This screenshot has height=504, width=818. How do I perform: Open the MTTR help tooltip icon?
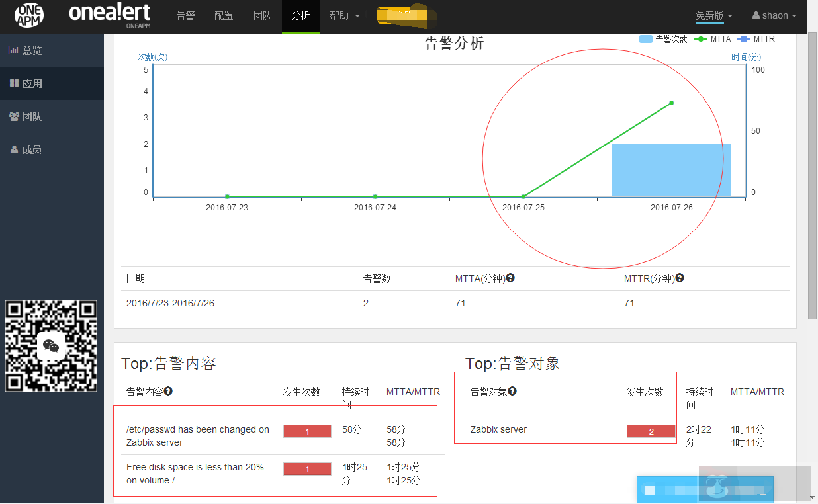(x=680, y=278)
